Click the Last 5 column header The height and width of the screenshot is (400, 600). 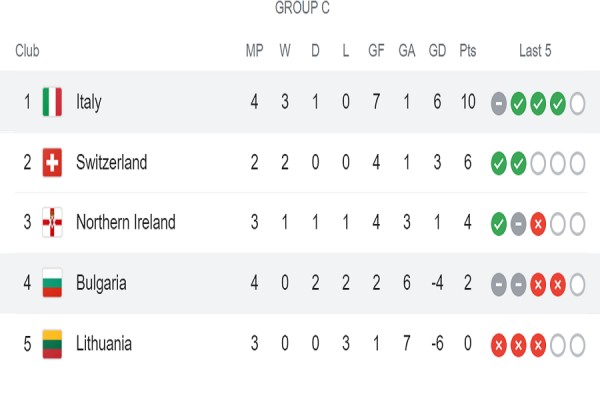click(x=535, y=51)
